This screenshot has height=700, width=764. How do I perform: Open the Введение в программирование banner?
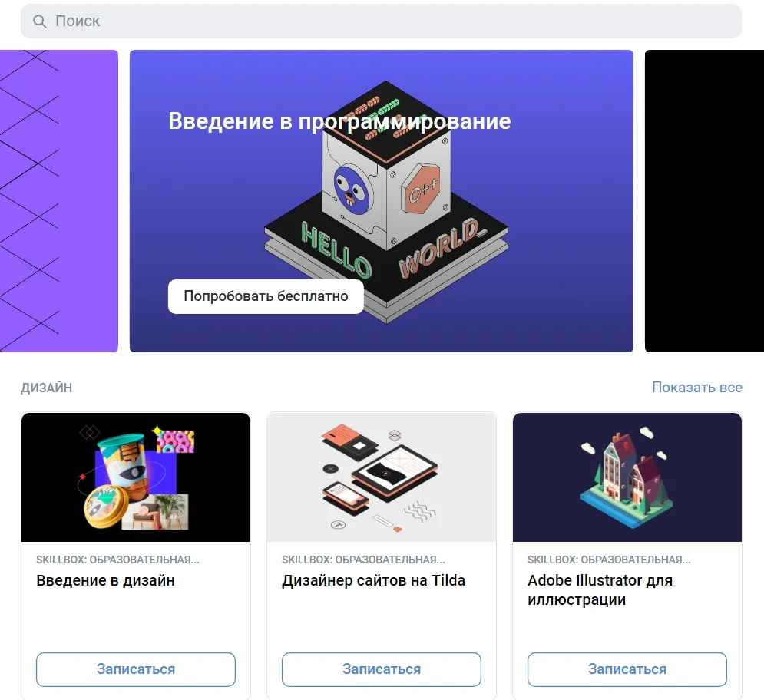pos(382,200)
